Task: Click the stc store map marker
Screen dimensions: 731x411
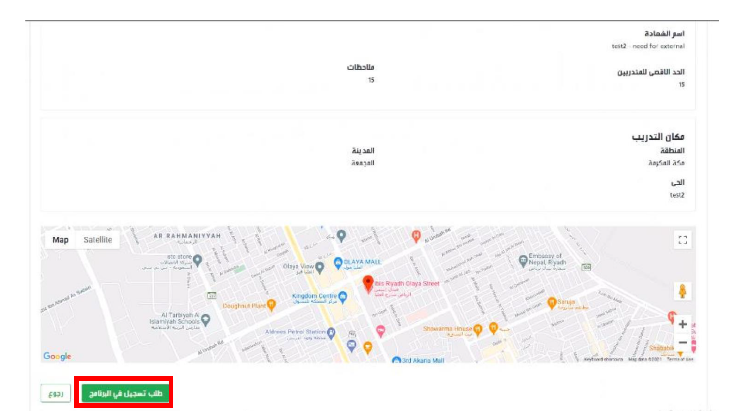Action: [x=198, y=260]
